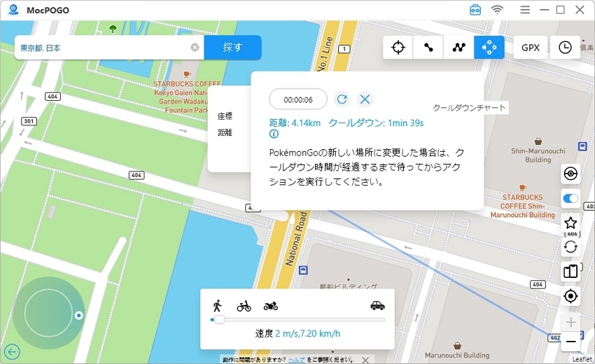The width and height of the screenshot is (595, 364).
Task: Click the MocPOGO logo icon
Action: (13, 10)
